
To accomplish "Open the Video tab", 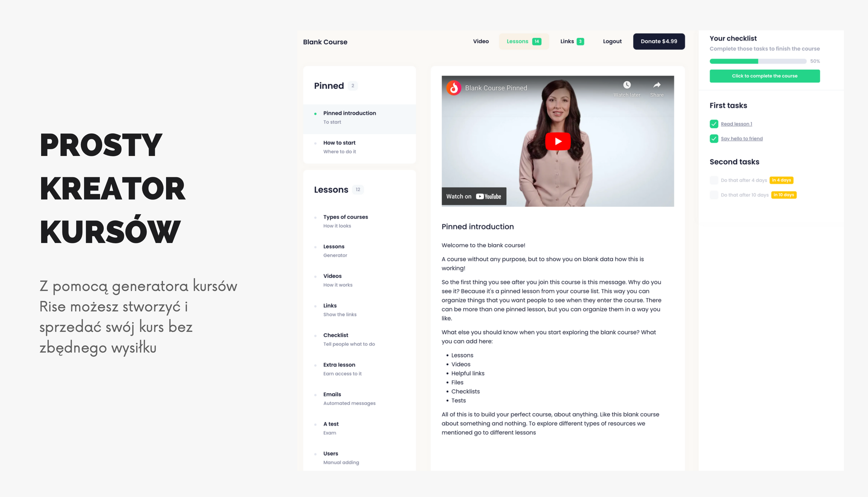I will point(481,41).
